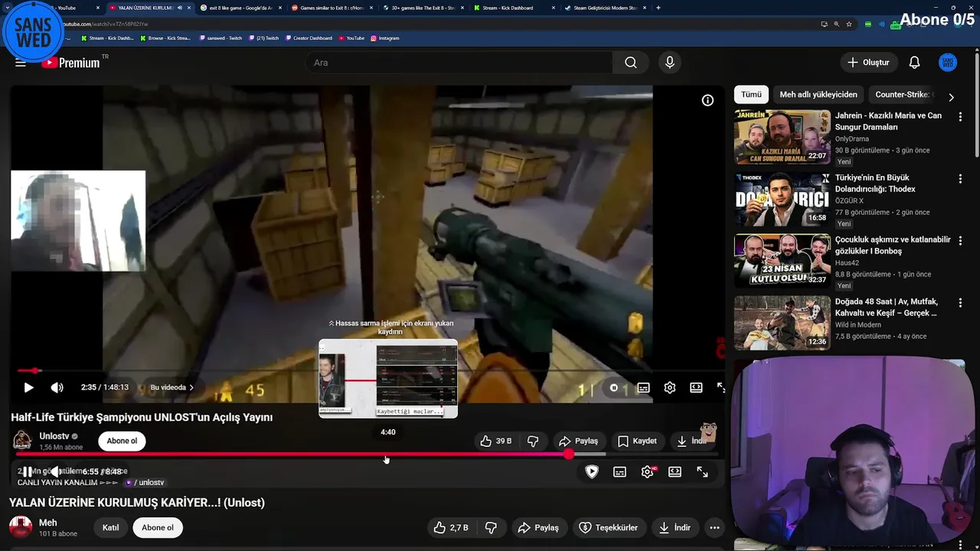Viewport: 980px width, 551px height.
Task: Save the Unlostv video with Kaydet
Action: [637, 442]
